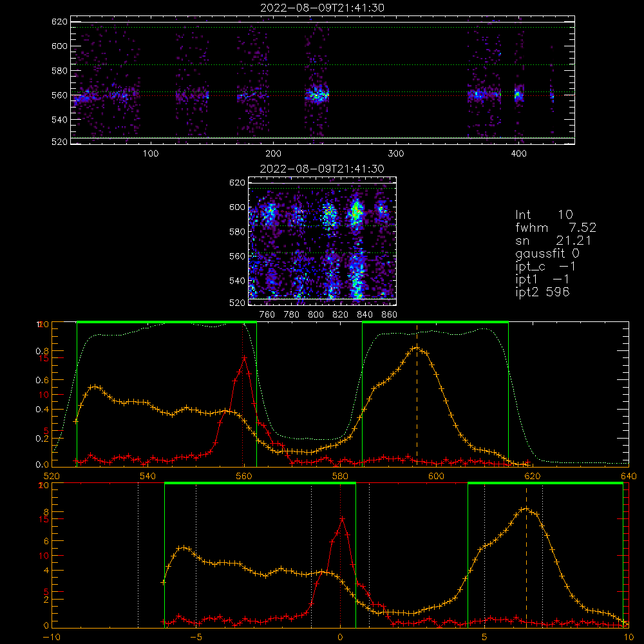The width and height of the screenshot is (644, 644).
Task: Click the '860' x-axis label of the middle spectrogram
Action: pyautogui.click(x=390, y=315)
